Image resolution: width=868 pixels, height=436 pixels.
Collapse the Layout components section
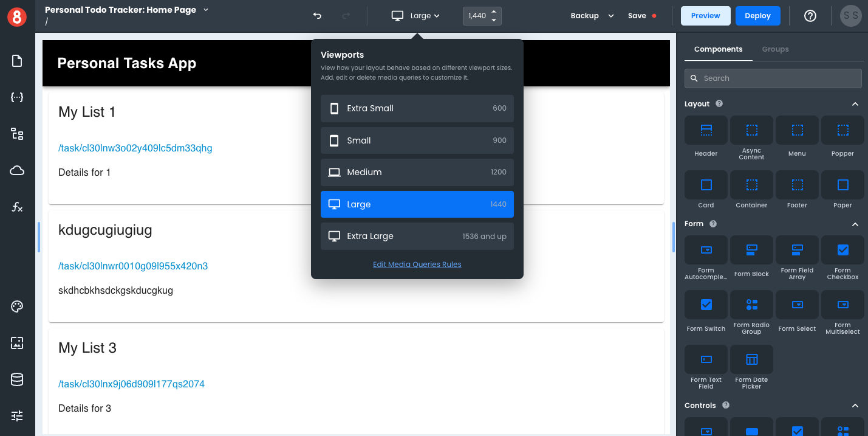[855, 104]
